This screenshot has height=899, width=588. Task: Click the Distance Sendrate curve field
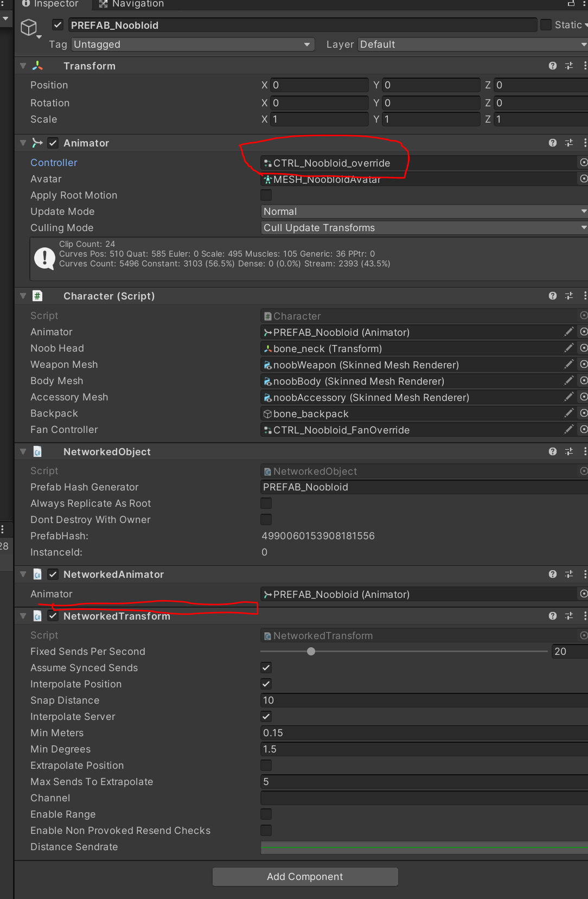point(424,847)
